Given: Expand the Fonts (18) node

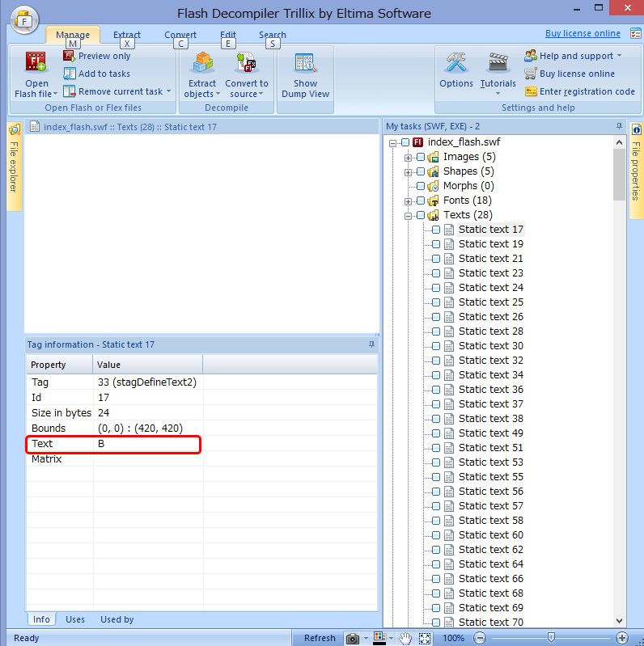Looking at the screenshot, I should tap(408, 201).
